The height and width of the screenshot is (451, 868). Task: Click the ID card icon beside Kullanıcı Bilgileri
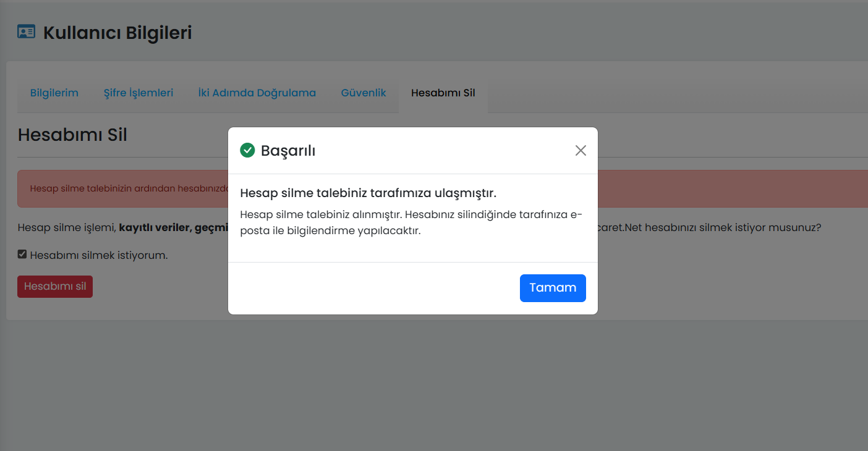(x=26, y=32)
